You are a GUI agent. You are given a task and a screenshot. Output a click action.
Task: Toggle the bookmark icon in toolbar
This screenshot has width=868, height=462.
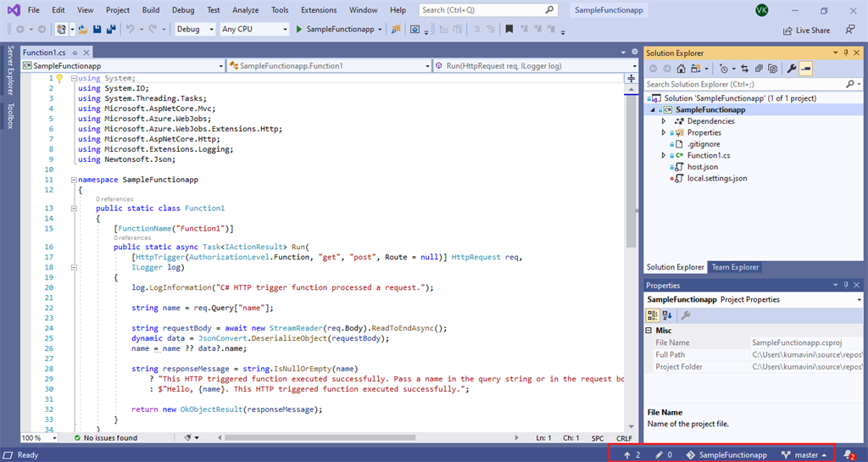pos(509,30)
